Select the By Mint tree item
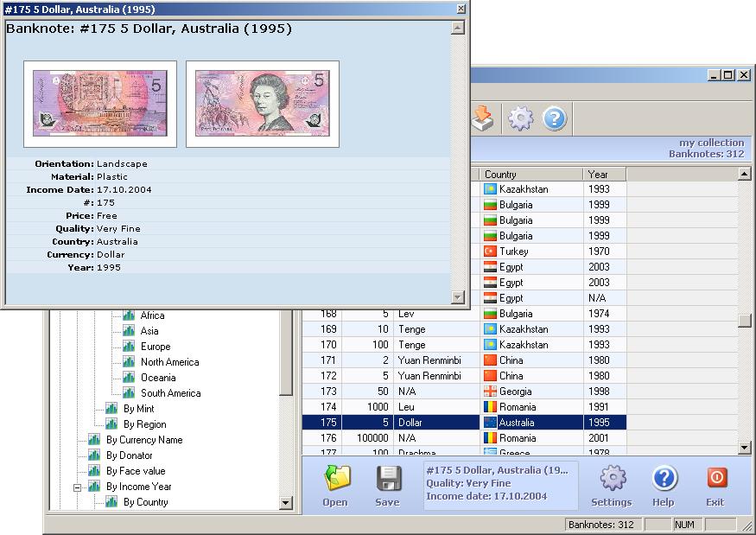Viewport: 756px width, 535px height. click(x=139, y=409)
